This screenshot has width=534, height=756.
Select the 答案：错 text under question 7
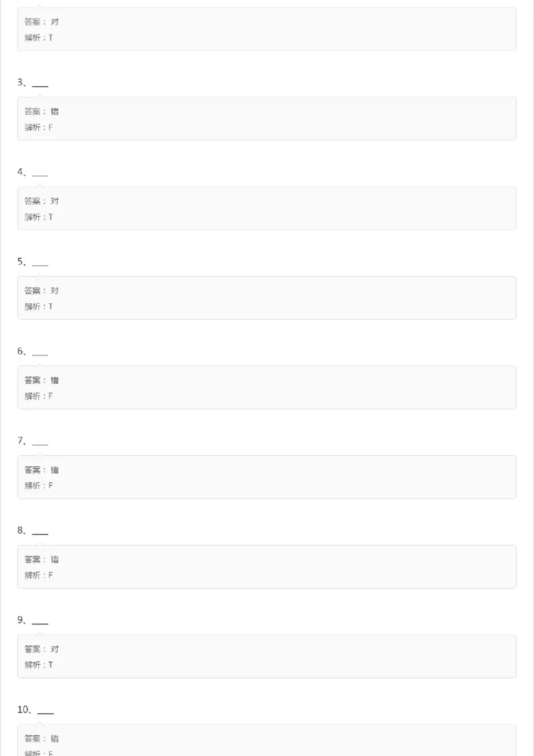(x=41, y=469)
